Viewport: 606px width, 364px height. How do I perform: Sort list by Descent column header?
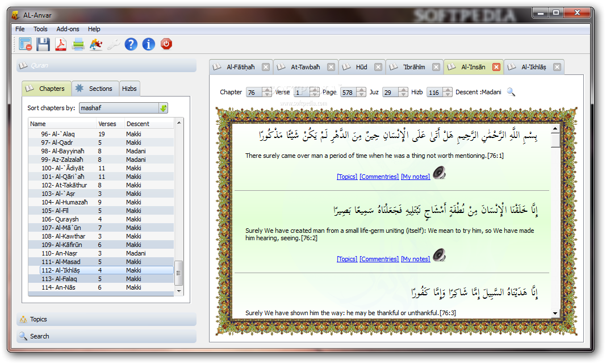click(x=149, y=124)
